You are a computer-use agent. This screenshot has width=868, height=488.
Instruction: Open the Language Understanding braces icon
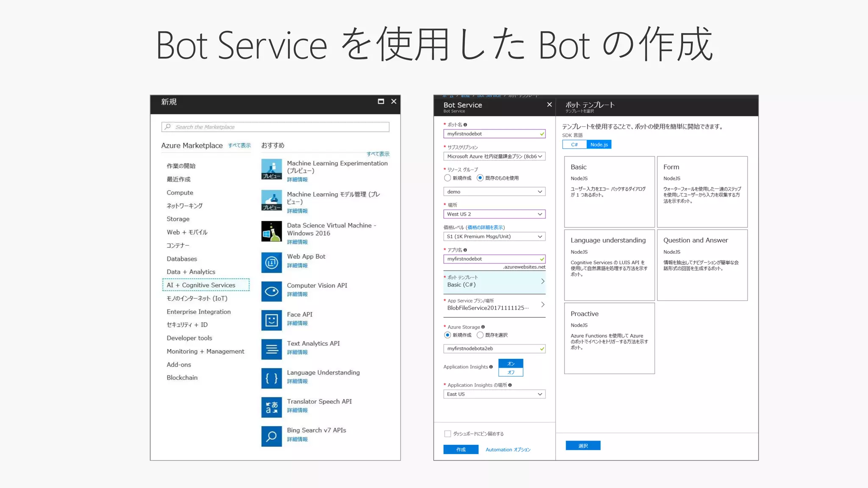[271, 378]
